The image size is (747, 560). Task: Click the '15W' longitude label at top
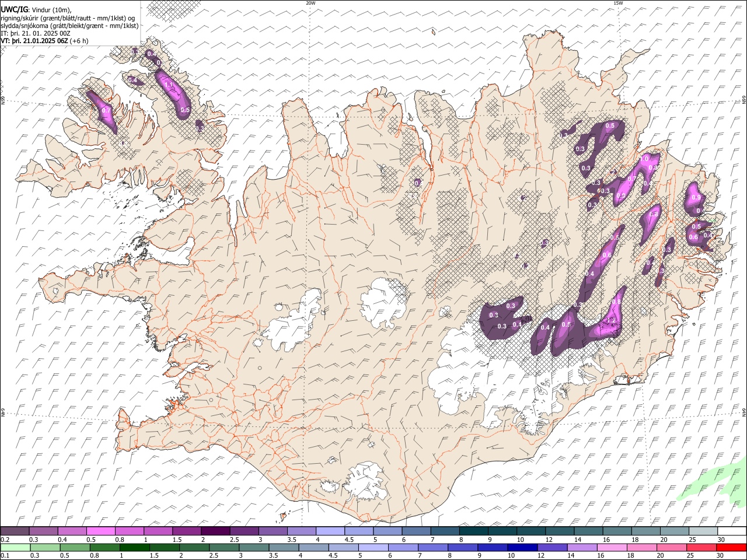pyautogui.click(x=618, y=3)
